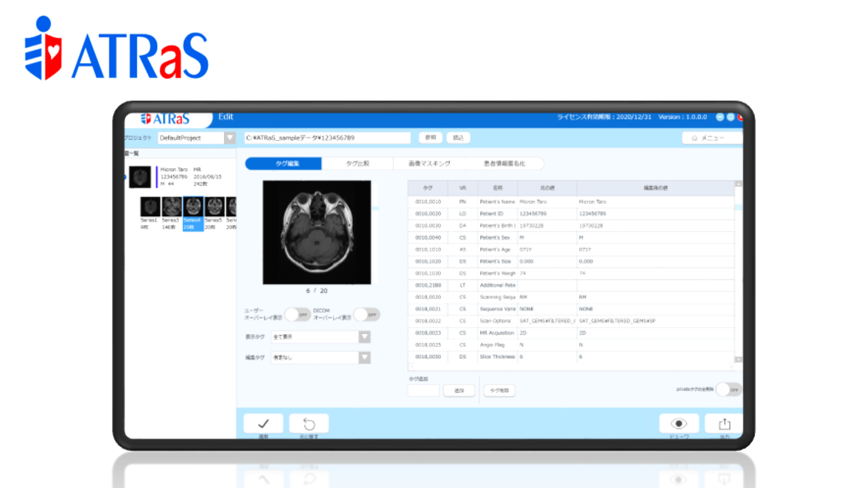
Task: Click the Slice Thickness edited value 6
Action: (x=580, y=357)
